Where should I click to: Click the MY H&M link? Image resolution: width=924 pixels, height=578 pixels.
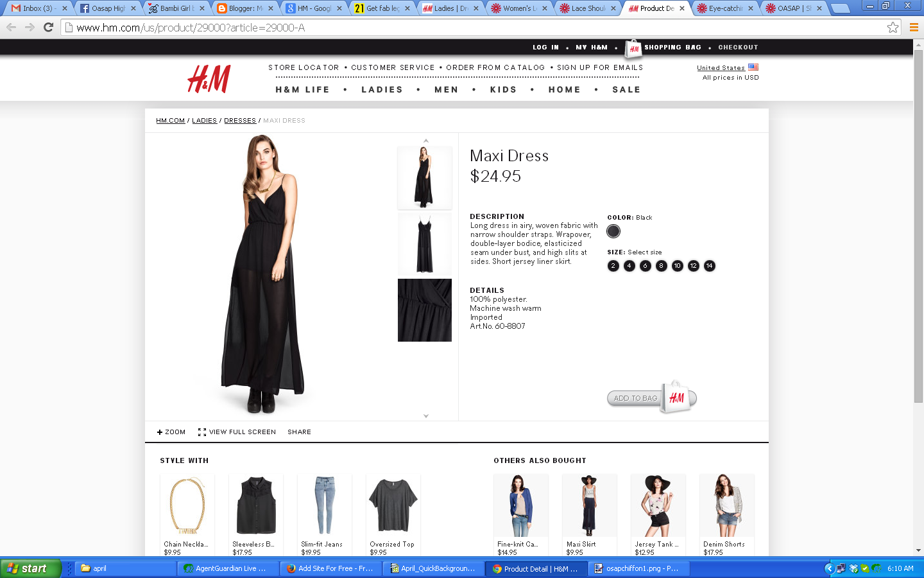click(x=592, y=48)
